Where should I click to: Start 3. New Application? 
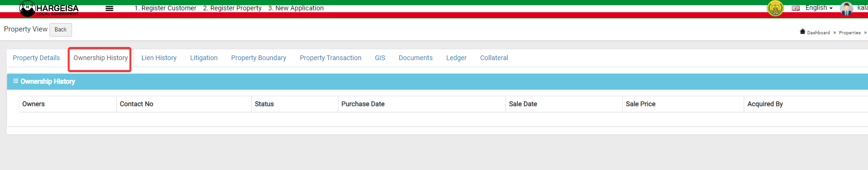pyautogui.click(x=296, y=8)
